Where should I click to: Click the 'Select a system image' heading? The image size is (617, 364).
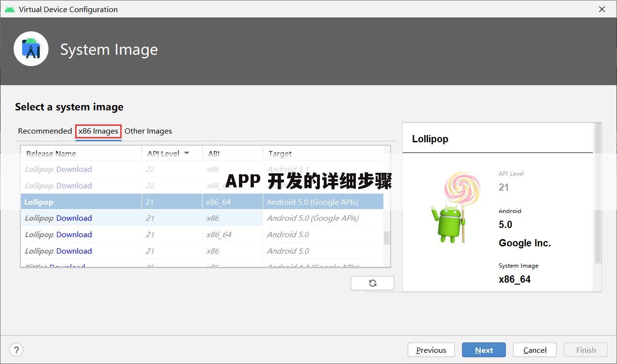(x=69, y=107)
